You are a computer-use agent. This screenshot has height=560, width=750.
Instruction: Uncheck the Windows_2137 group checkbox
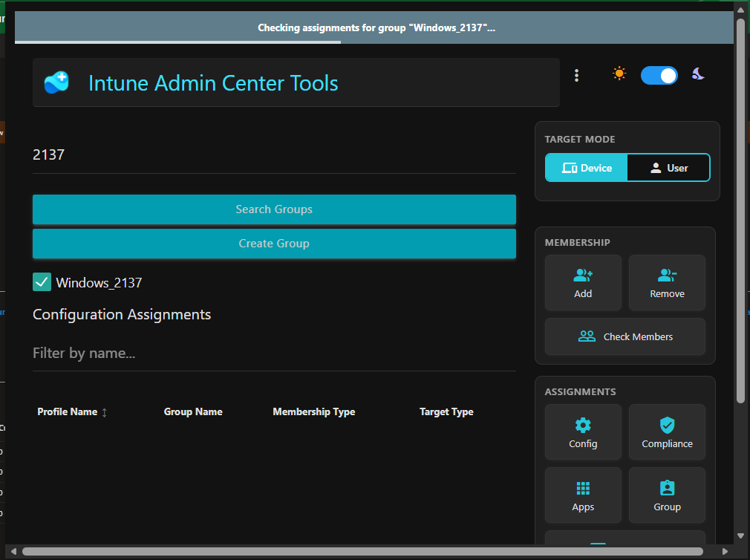coord(42,282)
